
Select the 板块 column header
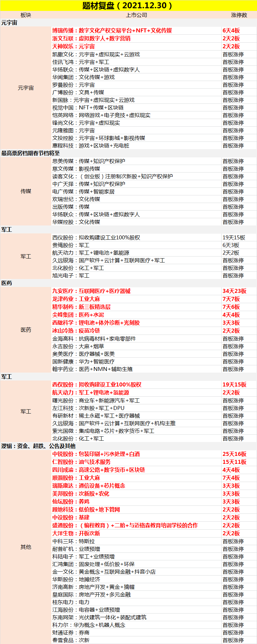26,15
